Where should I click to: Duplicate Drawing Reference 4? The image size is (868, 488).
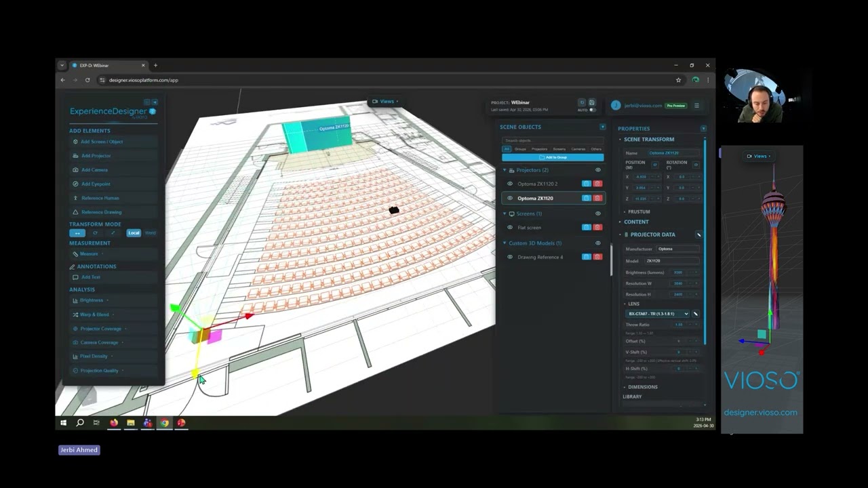pos(587,257)
